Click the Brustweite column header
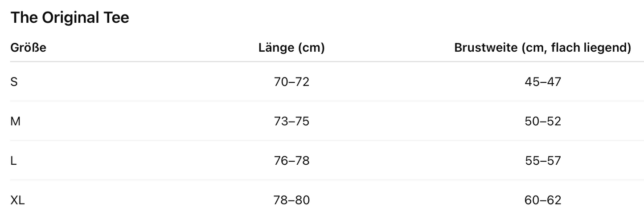The height and width of the screenshot is (220, 644). coord(542,48)
